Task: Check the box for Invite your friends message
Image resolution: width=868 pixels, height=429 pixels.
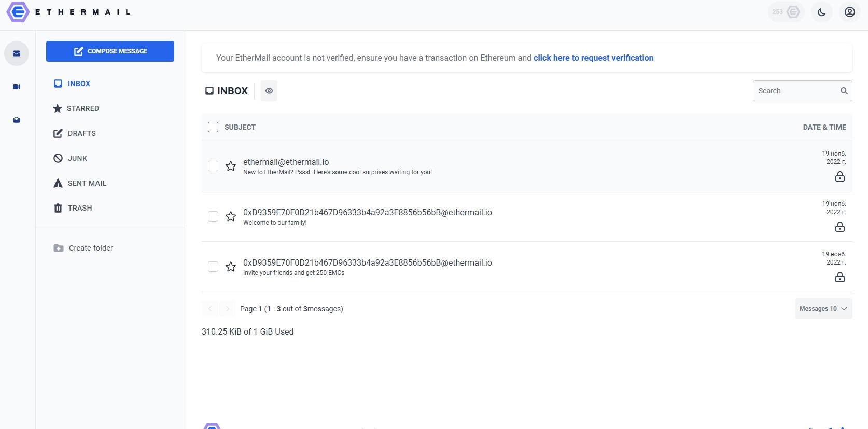Action: [213, 267]
